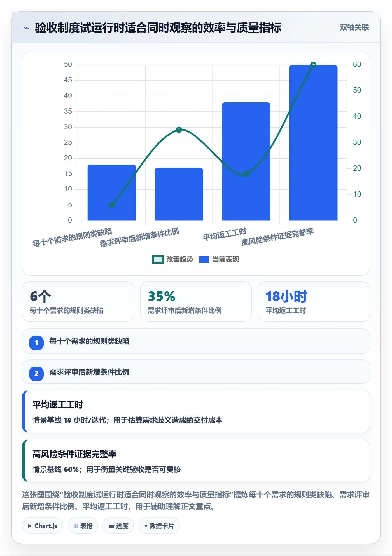This screenshot has height=556, width=392.
Task: Click the blue bar for 高风险条件证据完整率
Action: (x=313, y=143)
